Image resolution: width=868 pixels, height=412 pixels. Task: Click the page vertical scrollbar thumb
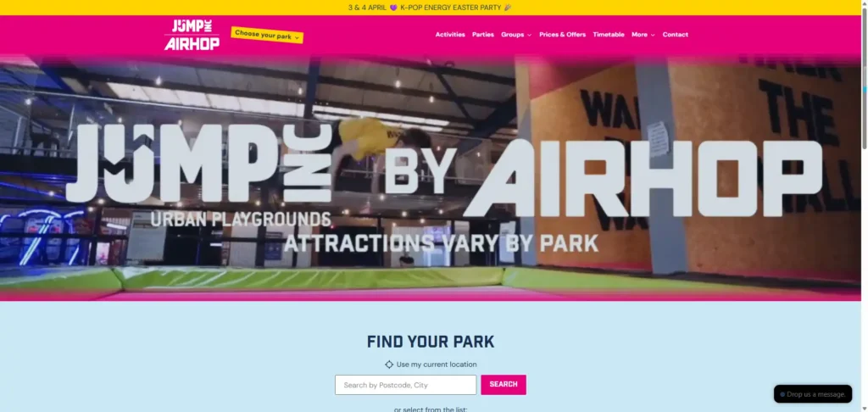[x=864, y=75]
